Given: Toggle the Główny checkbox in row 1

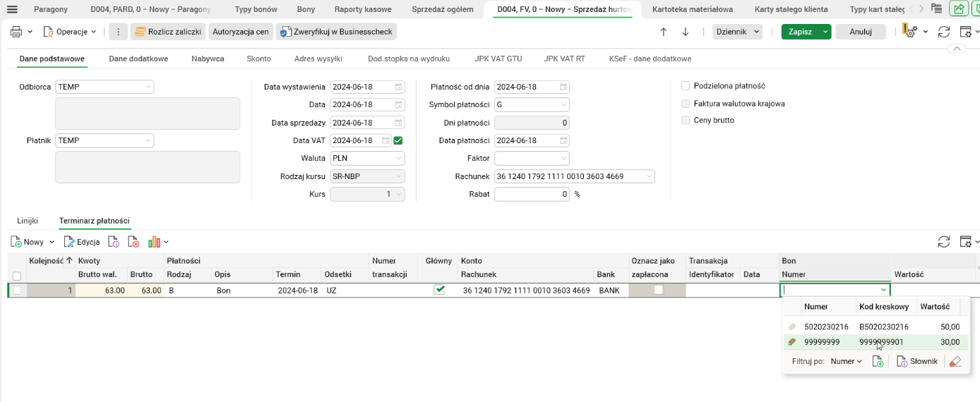Looking at the screenshot, I should coord(439,289).
